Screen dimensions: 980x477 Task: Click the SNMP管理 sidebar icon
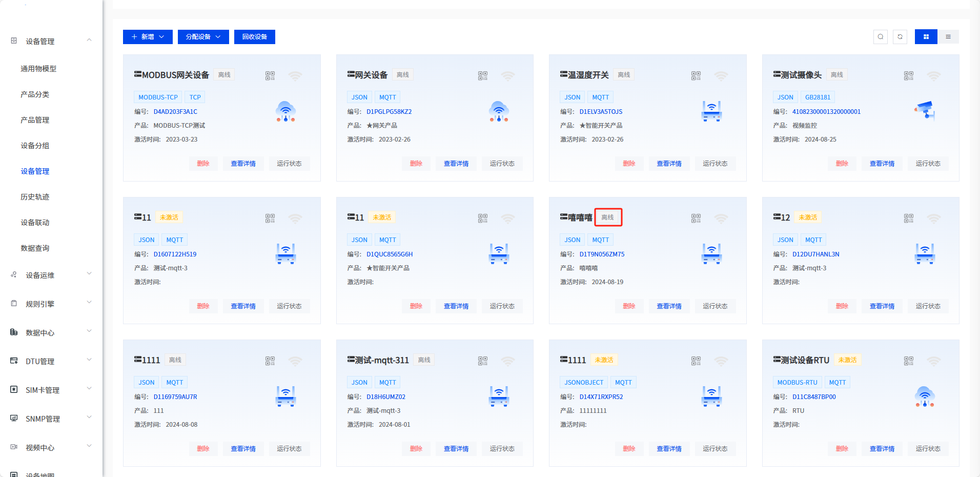tap(14, 419)
